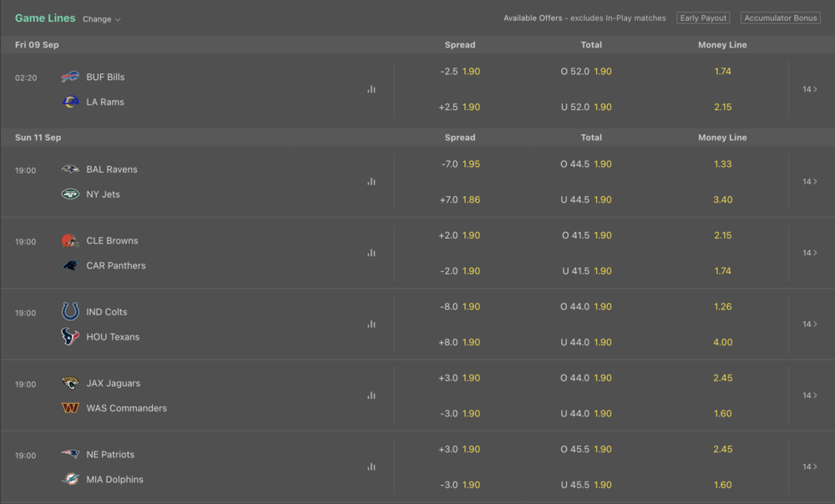Open stats icon for Ravens vs Jets
This screenshot has height=504, width=835.
point(371,182)
